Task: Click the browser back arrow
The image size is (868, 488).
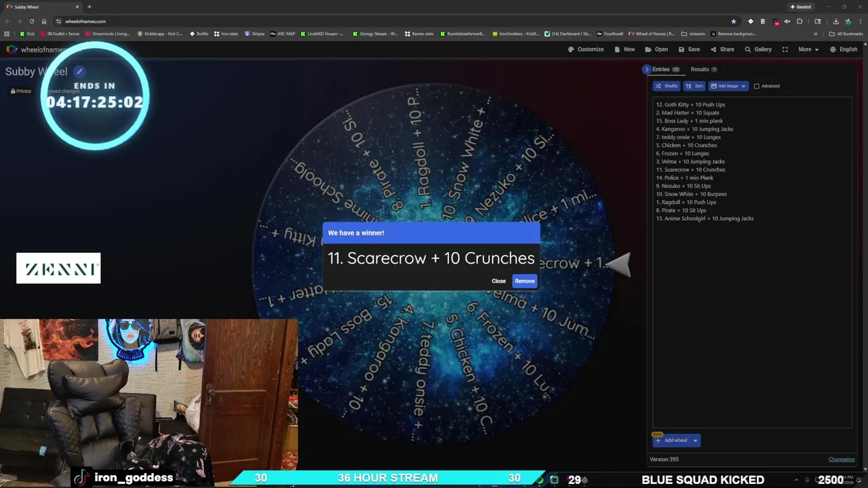Action: 7,21
